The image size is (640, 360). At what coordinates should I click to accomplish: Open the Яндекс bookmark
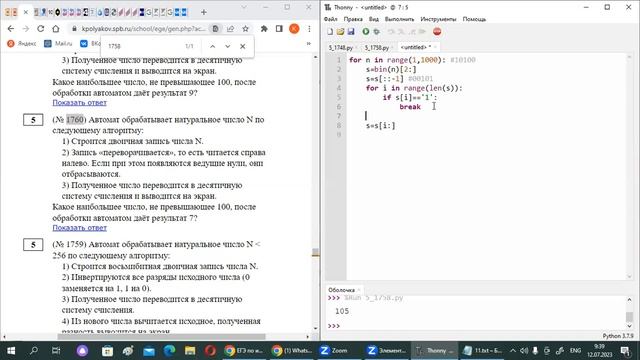tap(22, 43)
